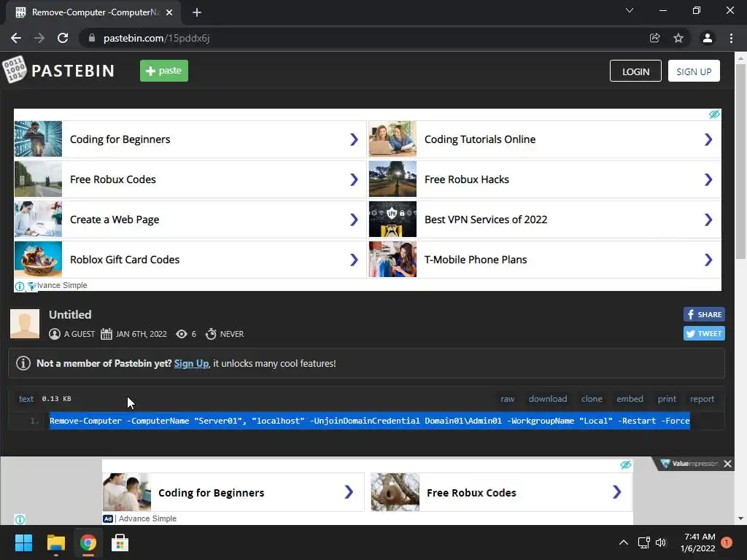Create a new paste

pos(164,71)
